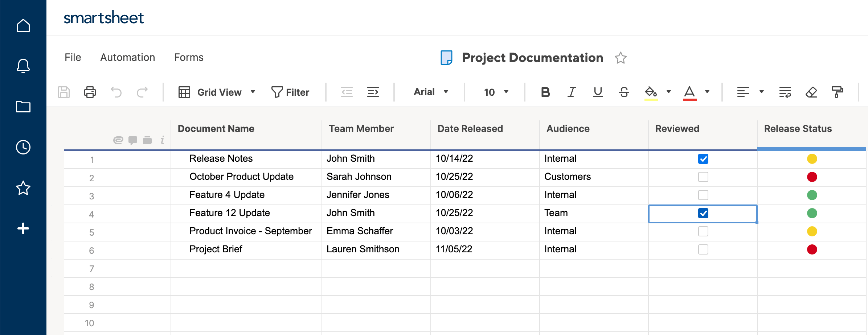
Task: Click the Print icon in the toolbar
Action: [x=90, y=92]
